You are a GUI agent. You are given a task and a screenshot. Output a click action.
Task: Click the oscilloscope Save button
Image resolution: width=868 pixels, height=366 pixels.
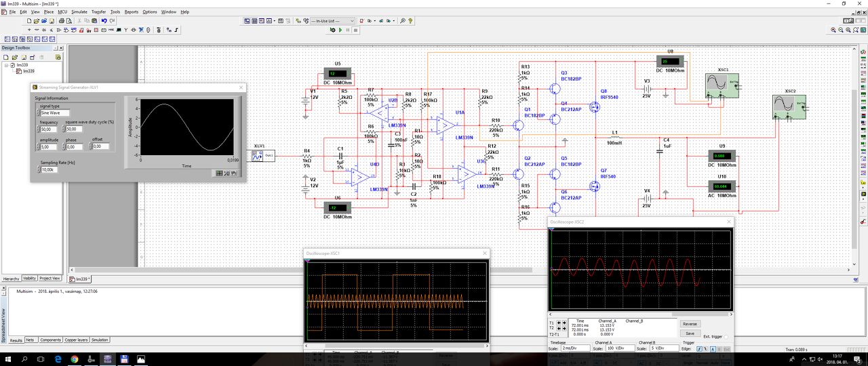click(690, 333)
